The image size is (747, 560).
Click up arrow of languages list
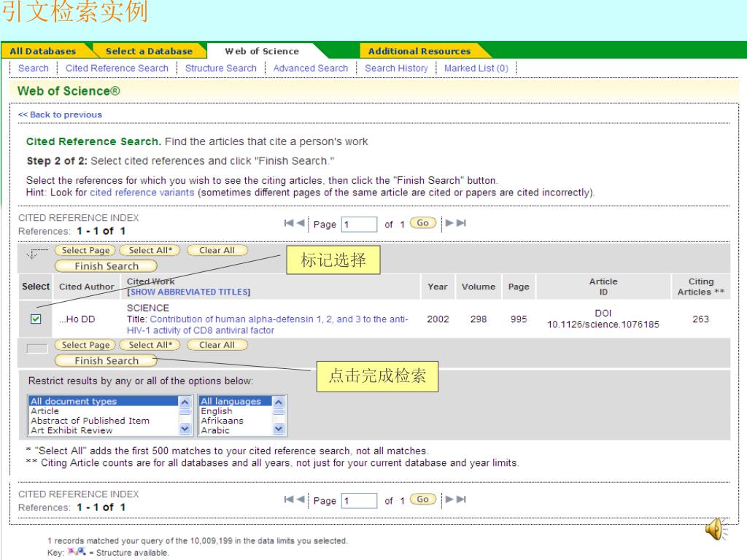pyautogui.click(x=279, y=402)
